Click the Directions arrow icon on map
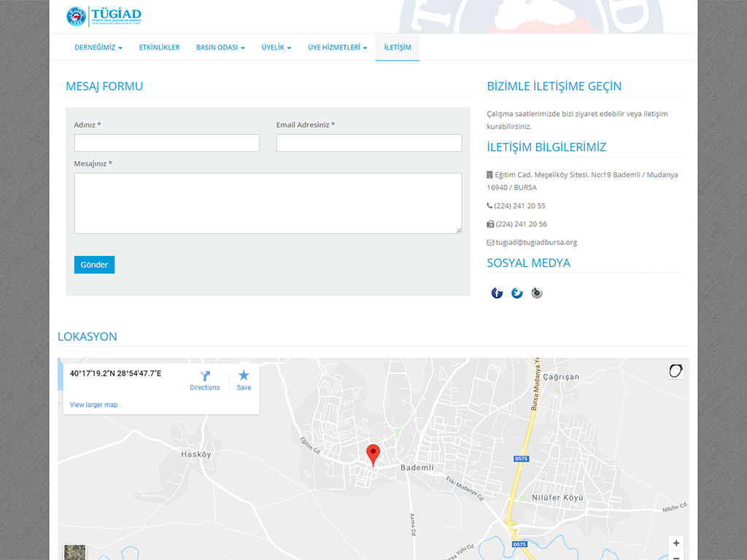This screenshot has width=747, height=560. tap(205, 376)
